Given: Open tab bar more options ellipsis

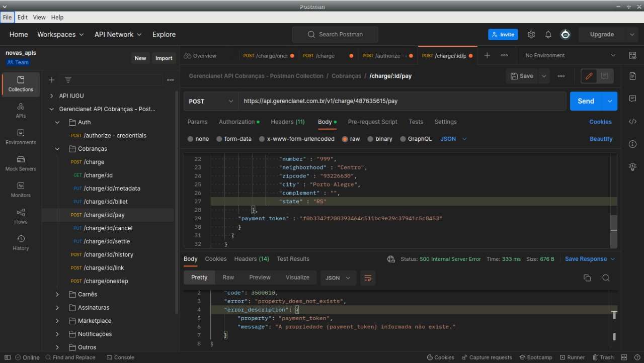Looking at the screenshot, I should [504, 56].
